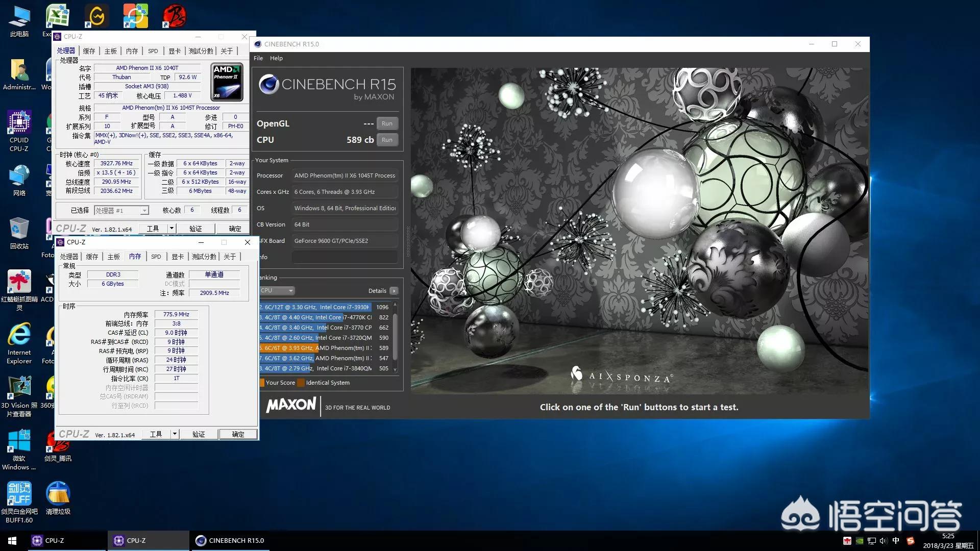Image resolution: width=980 pixels, height=551 pixels.
Task: Expand ranking Details arrow
Action: [x=394, y=291]
